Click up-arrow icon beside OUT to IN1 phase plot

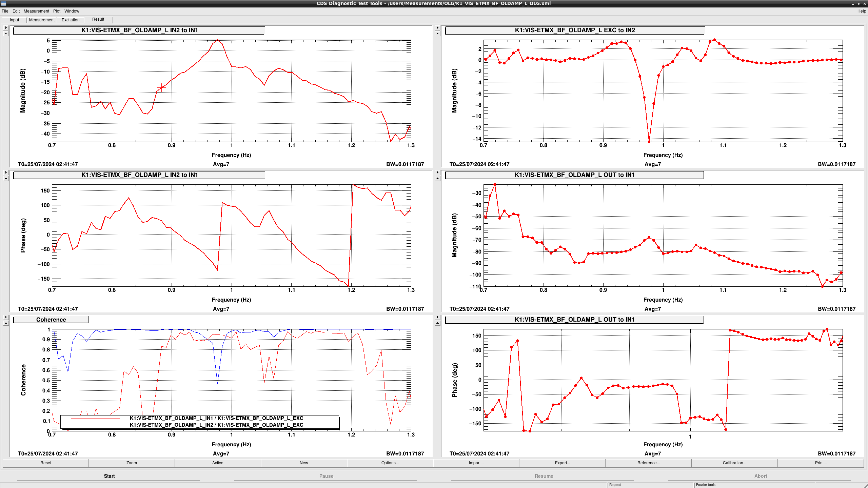(437, 323)
